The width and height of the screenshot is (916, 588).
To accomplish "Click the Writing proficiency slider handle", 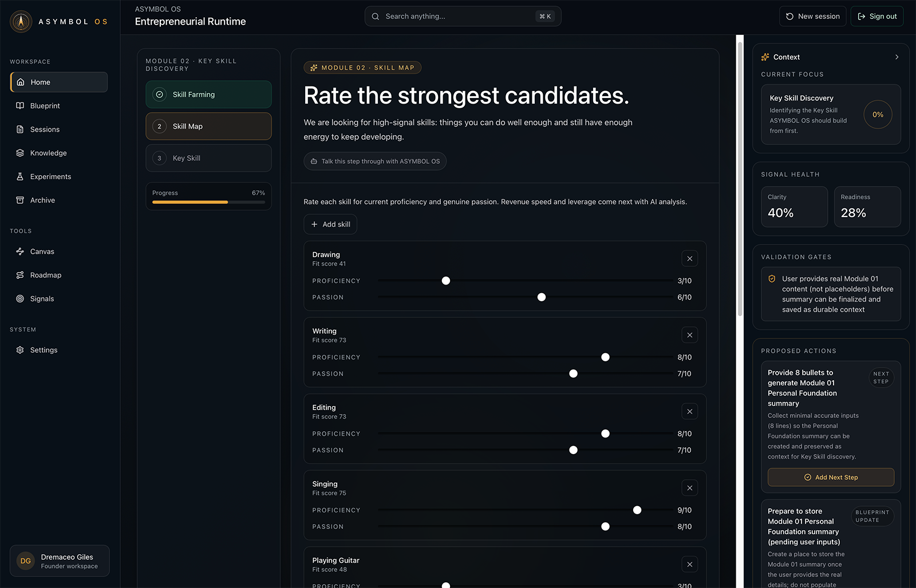I will pos(605,357).
